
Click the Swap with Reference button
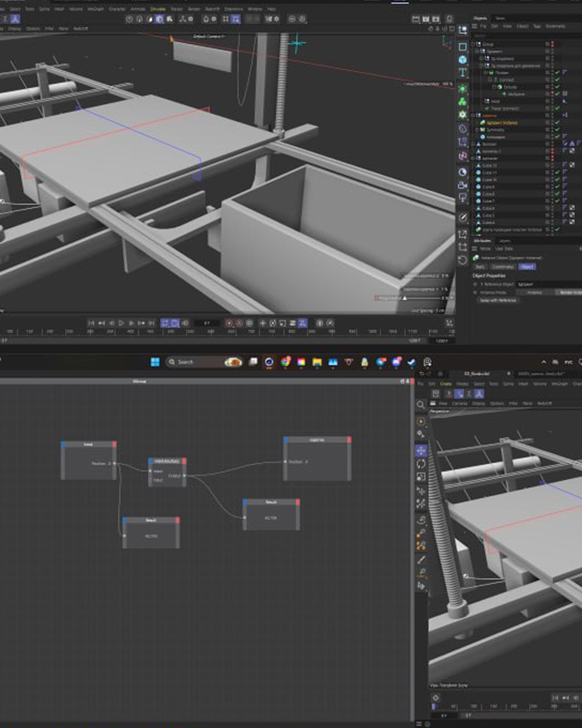coord(498,300)
